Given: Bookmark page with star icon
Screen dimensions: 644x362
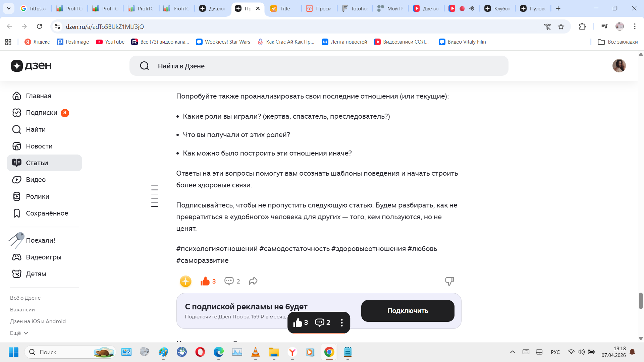Looking at the screenshot, I should pos(561,26).
